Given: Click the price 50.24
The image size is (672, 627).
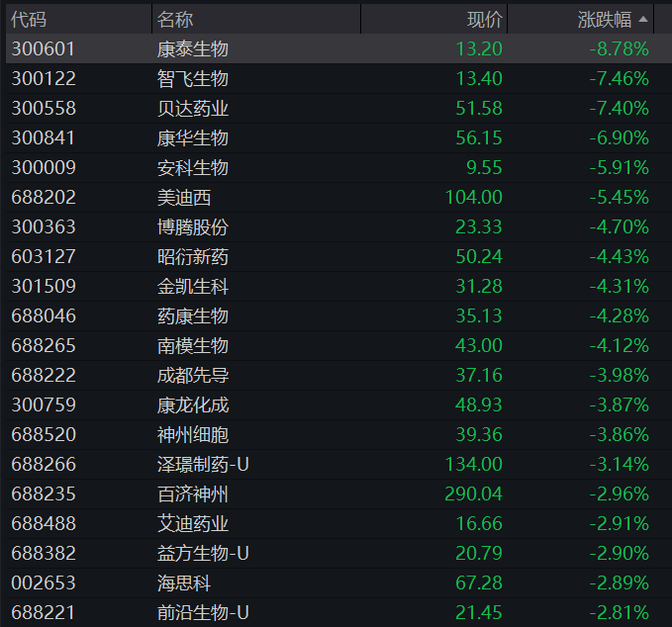Looking at the screenshot, I should 479,256.
